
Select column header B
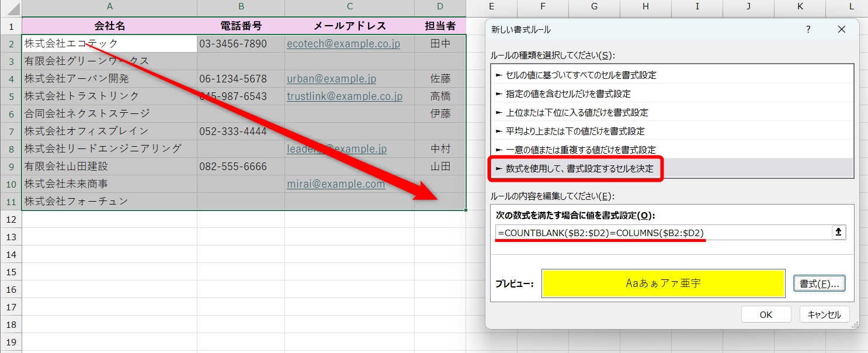241,8
